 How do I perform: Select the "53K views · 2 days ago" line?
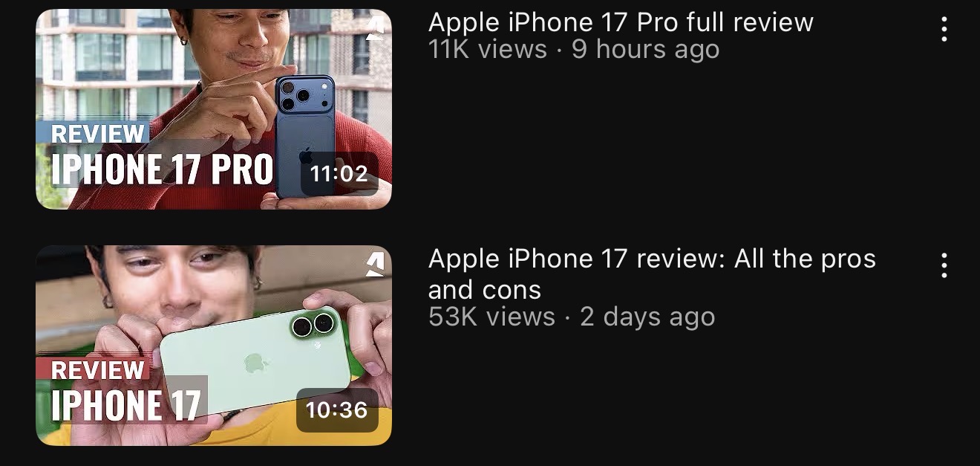tap(572, 317)
